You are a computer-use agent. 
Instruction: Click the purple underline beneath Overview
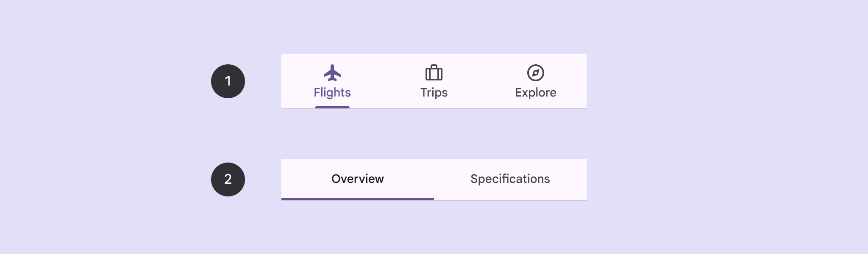[x=358, y=198]
